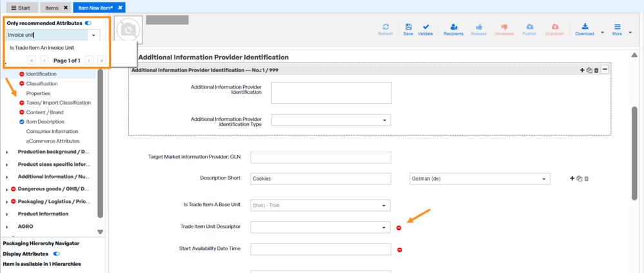Screen dimensions: 644x273
Task: Select Classification in the tree
Action: coord(42,83)
